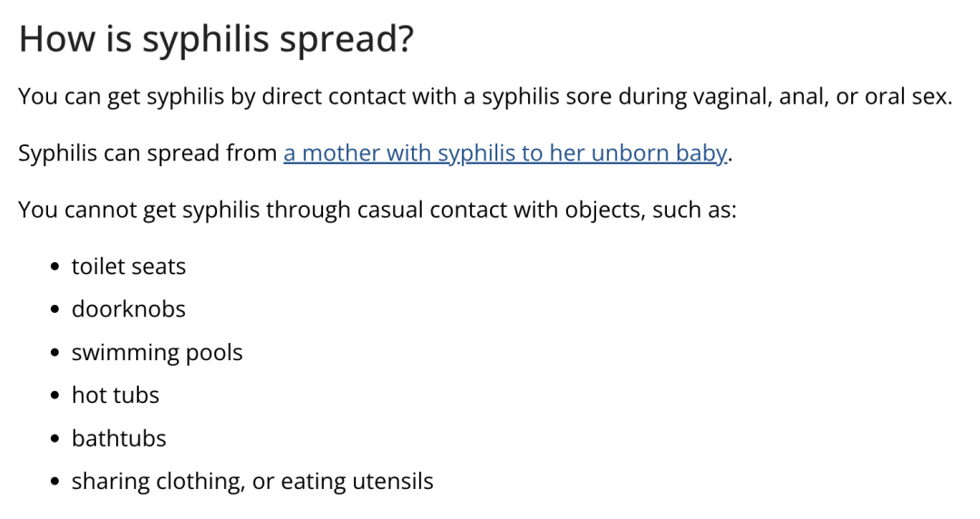The image size is (980, 519).
Task: Select the "sharing clothing, or eating utensils" item
Action: point(252,481)
